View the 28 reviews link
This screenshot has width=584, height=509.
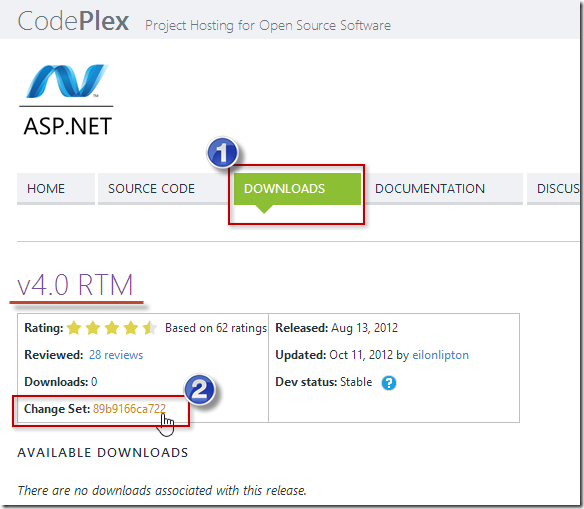pos(116,355)
